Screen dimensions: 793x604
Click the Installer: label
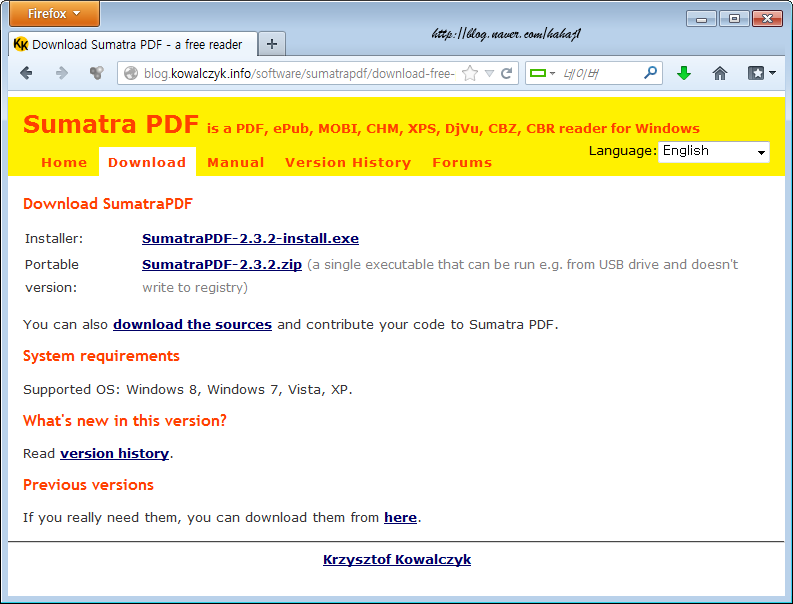pos(54,239)
